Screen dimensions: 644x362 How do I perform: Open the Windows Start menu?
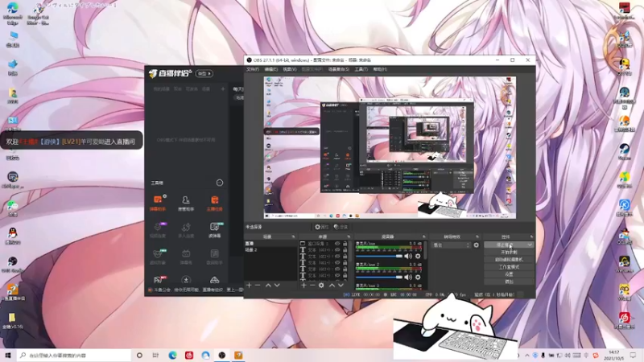[7, 355]
